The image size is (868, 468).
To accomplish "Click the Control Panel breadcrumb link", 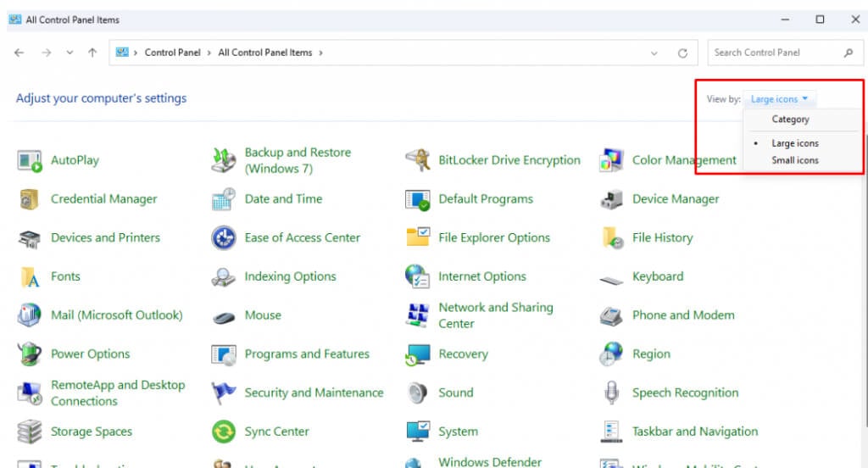I will (x=172, y=53).
